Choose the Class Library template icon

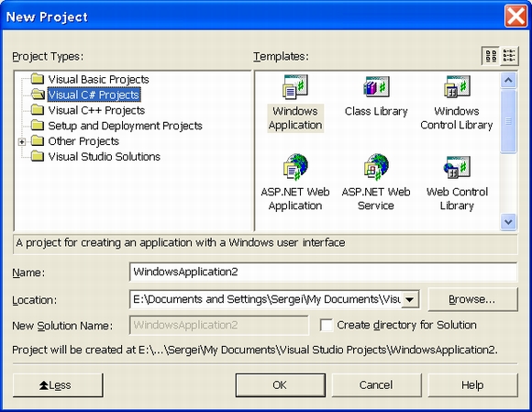click(x=376, y=87)
